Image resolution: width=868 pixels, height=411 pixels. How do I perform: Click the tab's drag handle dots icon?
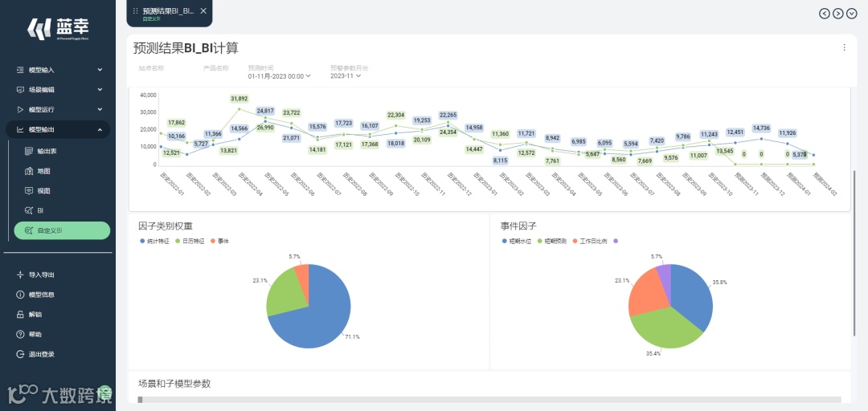pos(136,11)
